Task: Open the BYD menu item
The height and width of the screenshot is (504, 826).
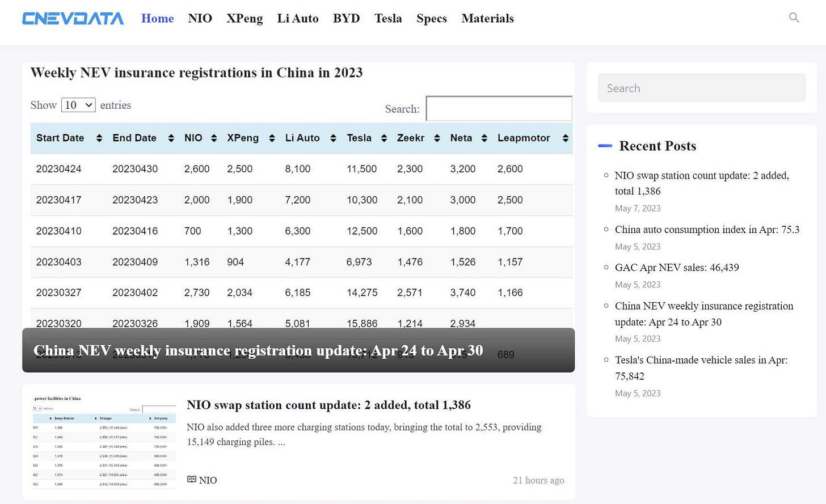Action: coord(347,18)
